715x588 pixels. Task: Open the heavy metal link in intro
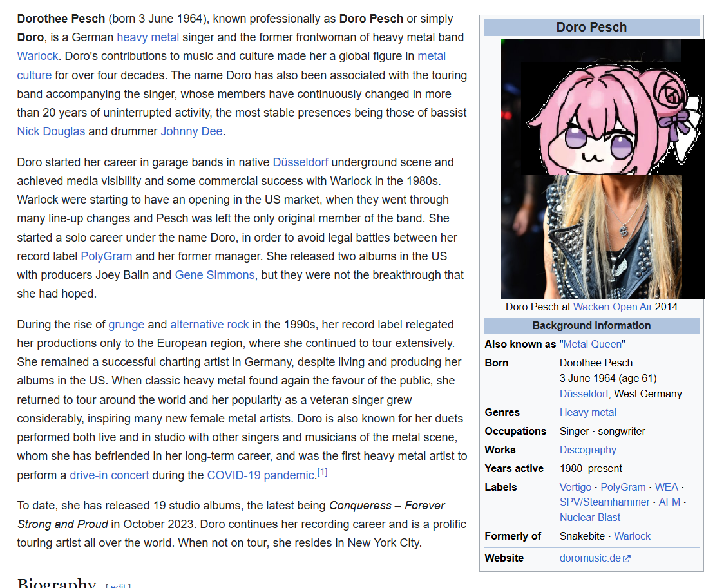click(x=148, y=37)
